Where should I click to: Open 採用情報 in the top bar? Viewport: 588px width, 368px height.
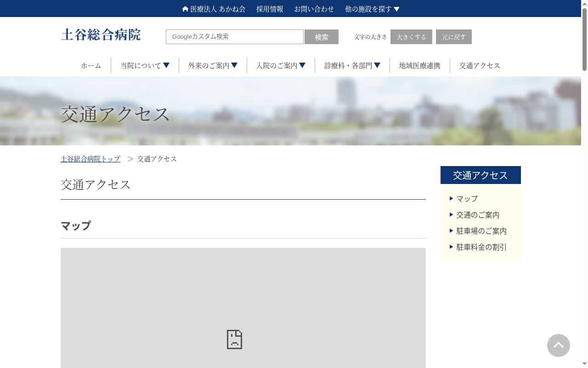(x=270, y=9)
